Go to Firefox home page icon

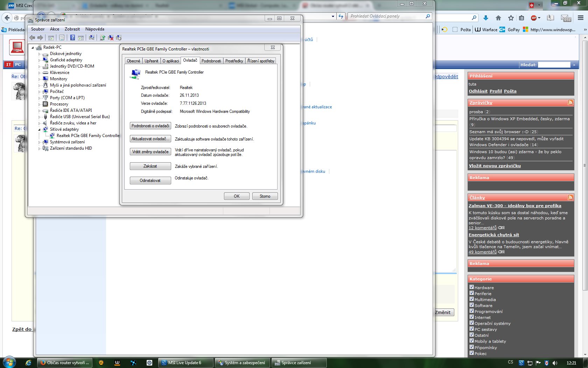[498, 18]
